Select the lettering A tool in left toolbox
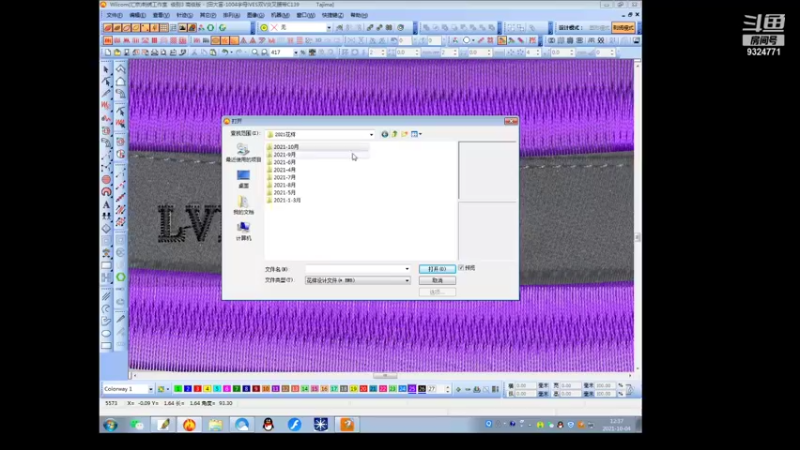The height and width of the screenshot is (450, 800). click(106, 205)
